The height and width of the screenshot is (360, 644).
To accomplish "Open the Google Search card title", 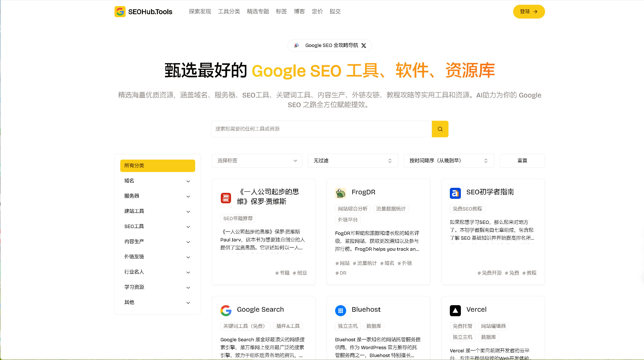I will 260,310.
